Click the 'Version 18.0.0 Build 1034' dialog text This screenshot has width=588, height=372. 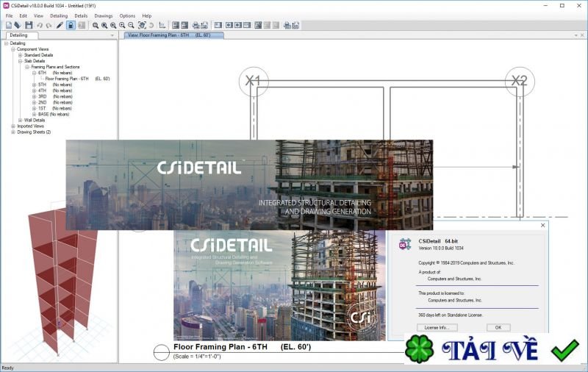coord(441,248)
